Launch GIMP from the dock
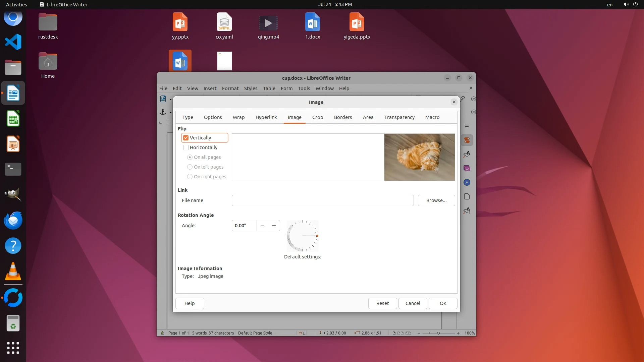 click(x=13, y=194)
